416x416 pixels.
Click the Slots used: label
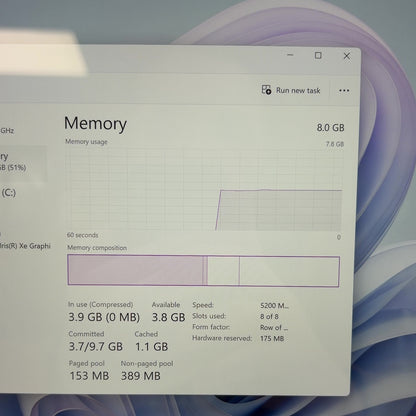click(209, 316)
